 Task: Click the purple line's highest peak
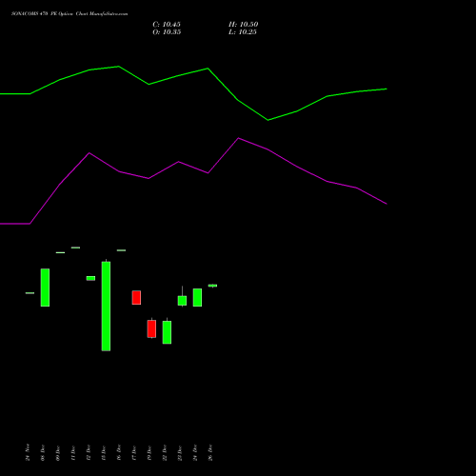238,138
